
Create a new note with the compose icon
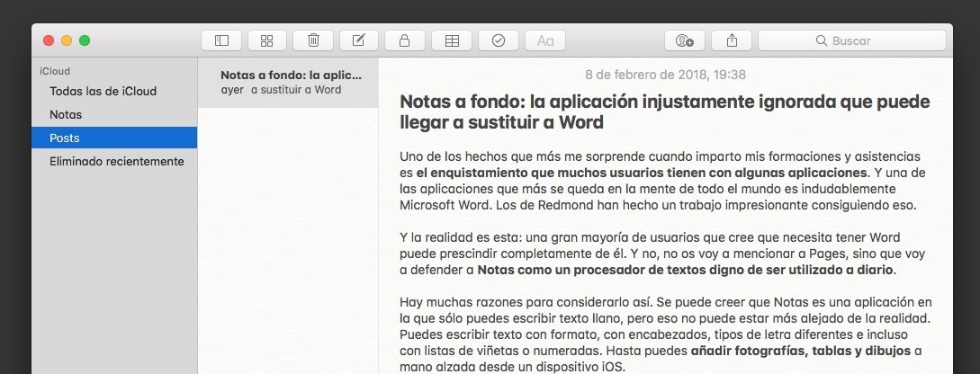(359, 40)
